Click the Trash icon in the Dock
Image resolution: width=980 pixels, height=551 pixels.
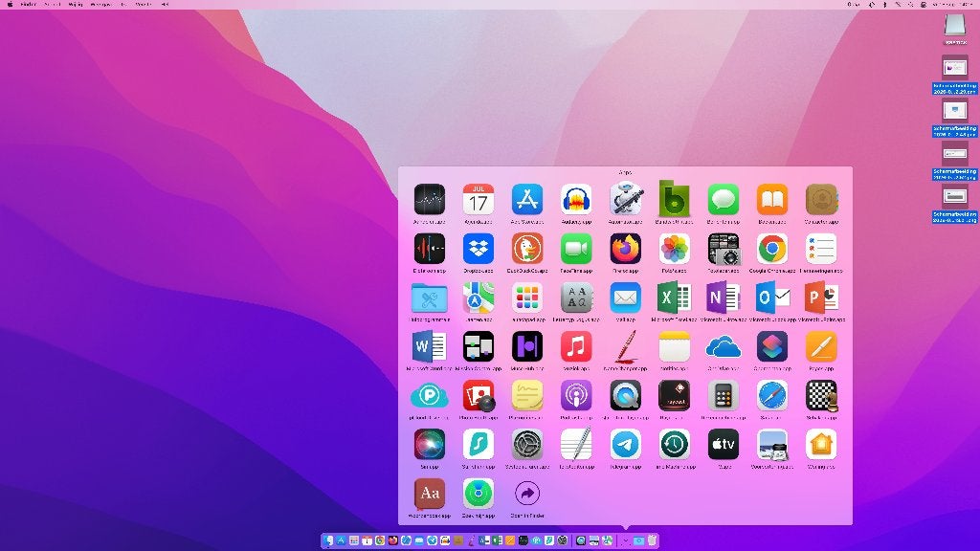(652, 540)
